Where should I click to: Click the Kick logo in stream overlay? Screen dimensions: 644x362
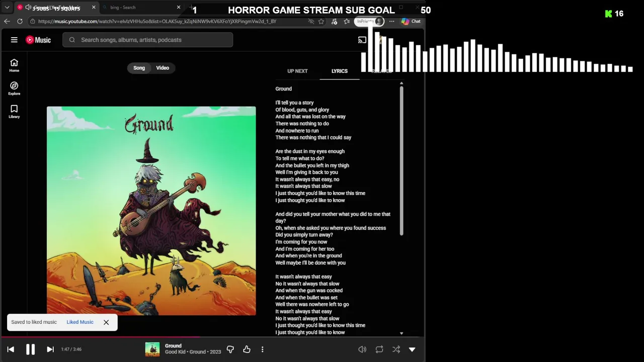tap(608, 14)
